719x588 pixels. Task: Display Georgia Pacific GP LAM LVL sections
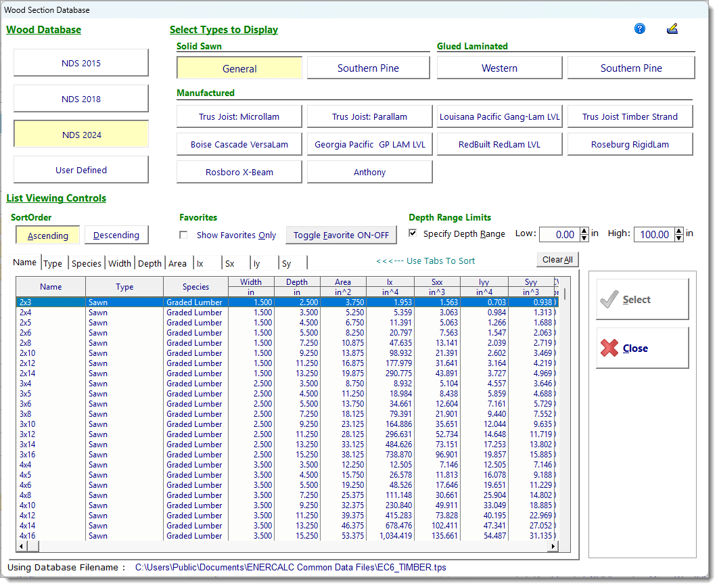pos(369,145)
